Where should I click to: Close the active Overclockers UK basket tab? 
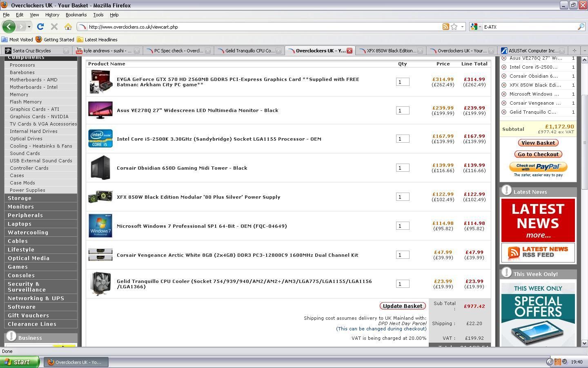350,51
